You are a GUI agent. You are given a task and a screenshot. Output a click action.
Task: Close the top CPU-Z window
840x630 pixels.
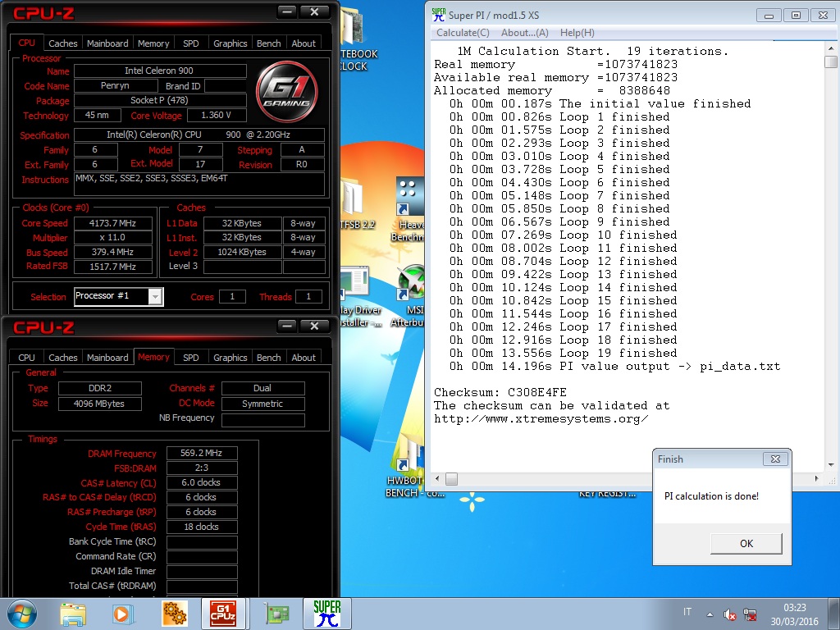(314, 11)
